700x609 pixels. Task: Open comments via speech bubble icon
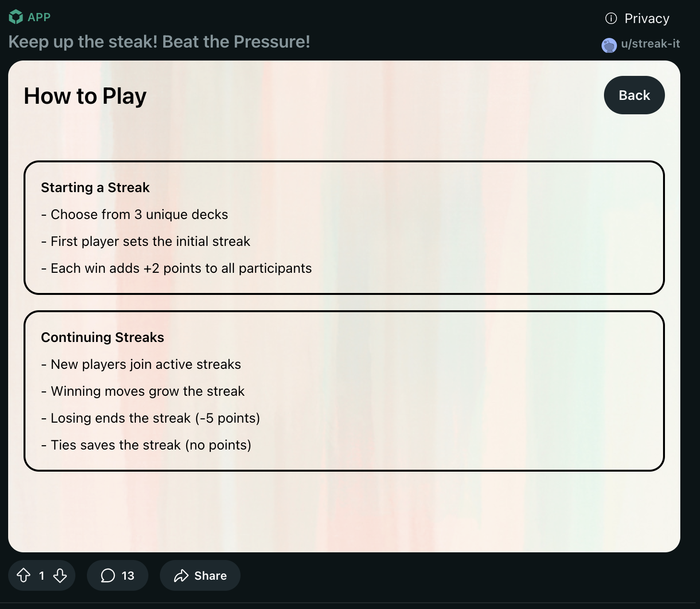click(x=108, y=575)
